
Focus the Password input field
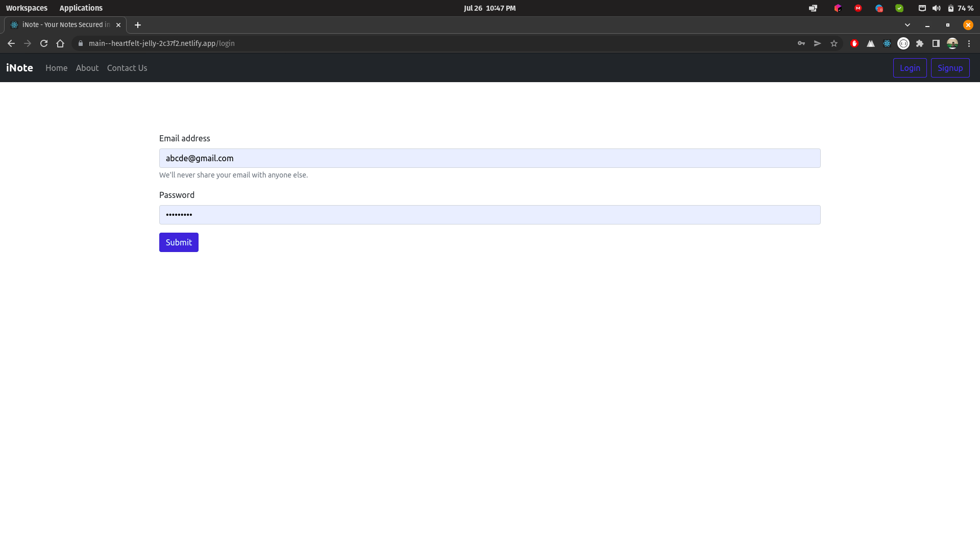click(x=490, y=215)
